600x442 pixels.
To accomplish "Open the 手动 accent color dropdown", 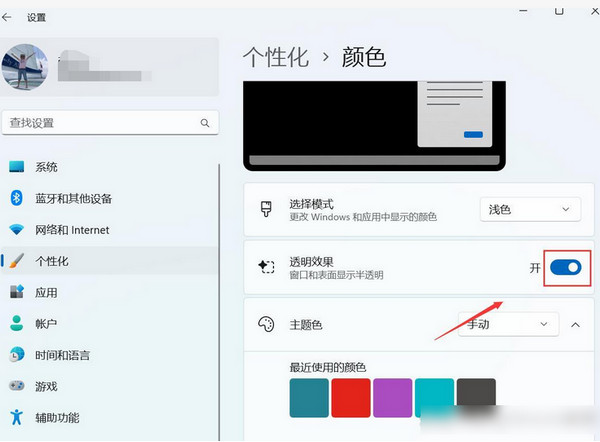I will coord(508,325).
